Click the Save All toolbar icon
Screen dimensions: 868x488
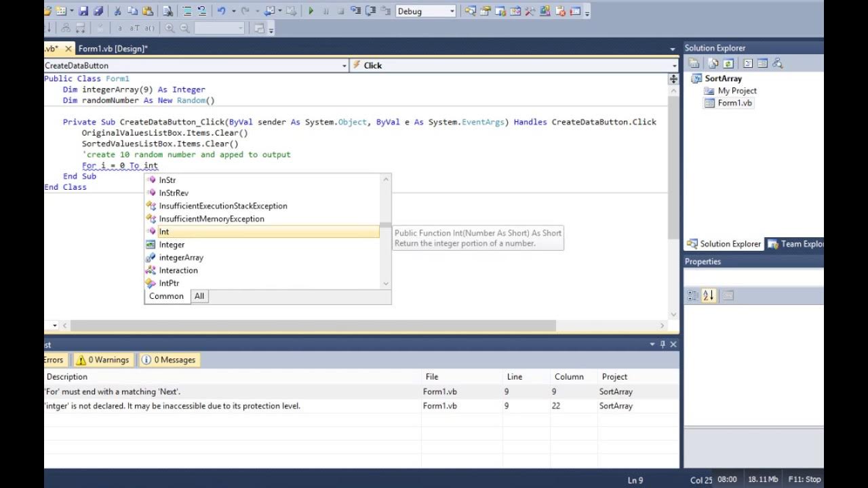click(x=98, y=12)
